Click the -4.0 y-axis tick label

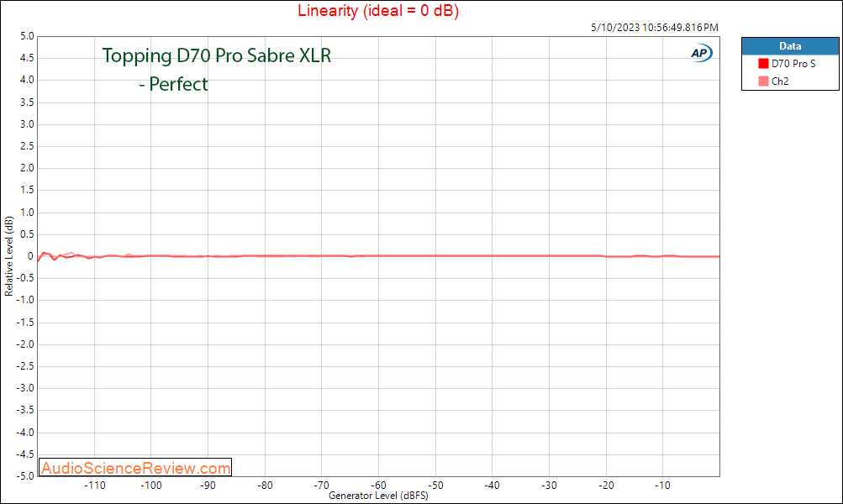click(24, 433)
